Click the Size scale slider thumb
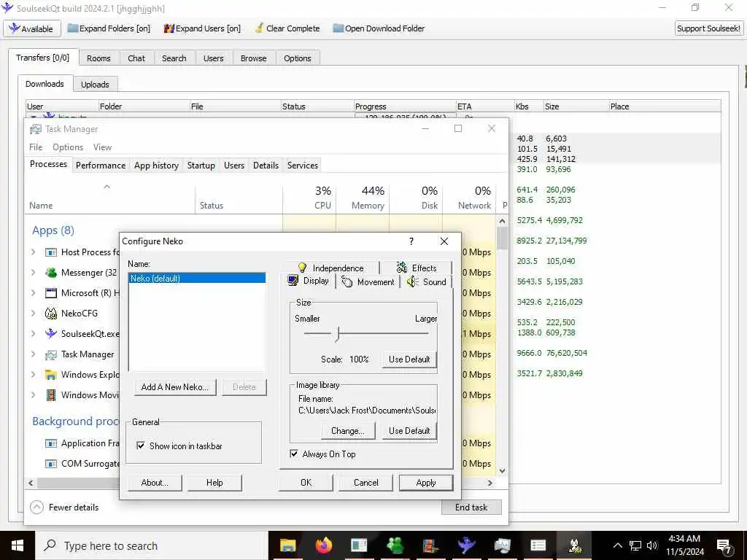This screenshot has height=560, width=747. coord(337,334)
